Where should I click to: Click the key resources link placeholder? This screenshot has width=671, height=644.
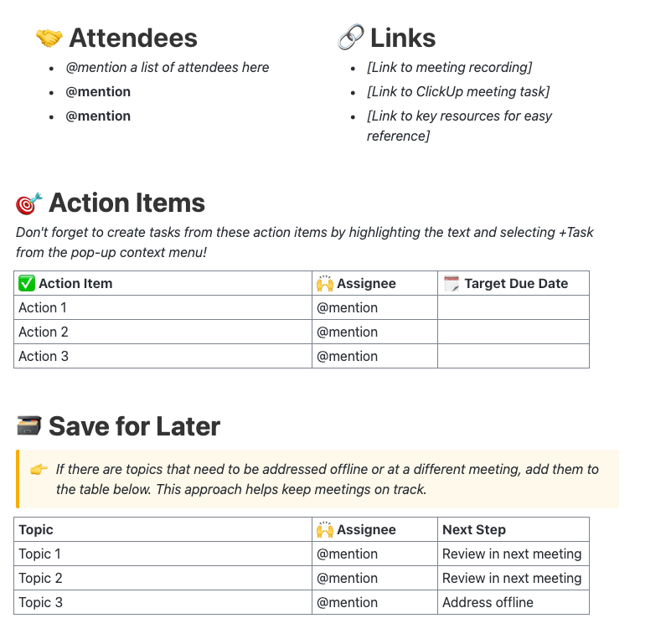[459, 116]
